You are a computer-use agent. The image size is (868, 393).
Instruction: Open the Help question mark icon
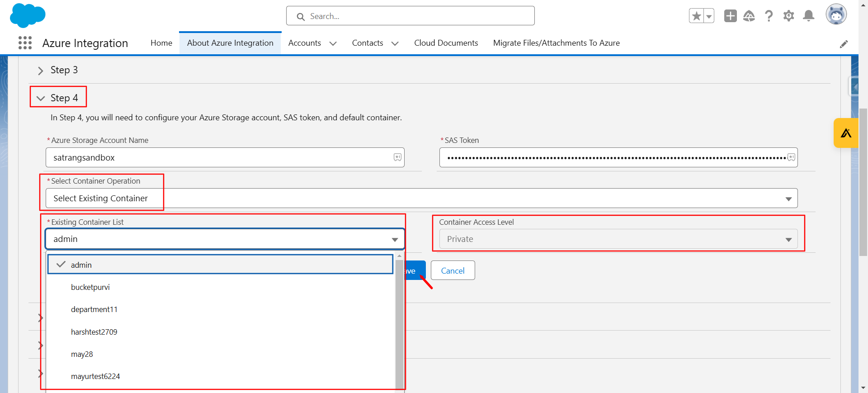(x=769, y=16)
